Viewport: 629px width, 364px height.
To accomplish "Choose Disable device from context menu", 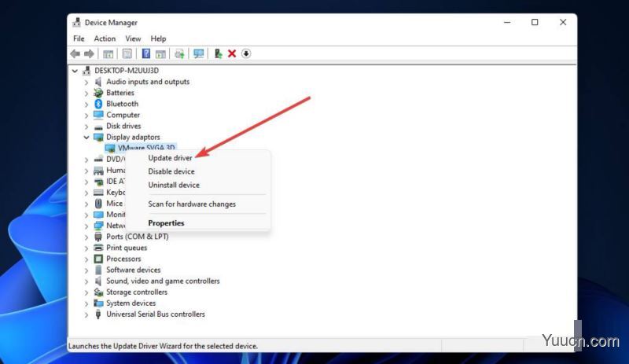I will point(171,171).
